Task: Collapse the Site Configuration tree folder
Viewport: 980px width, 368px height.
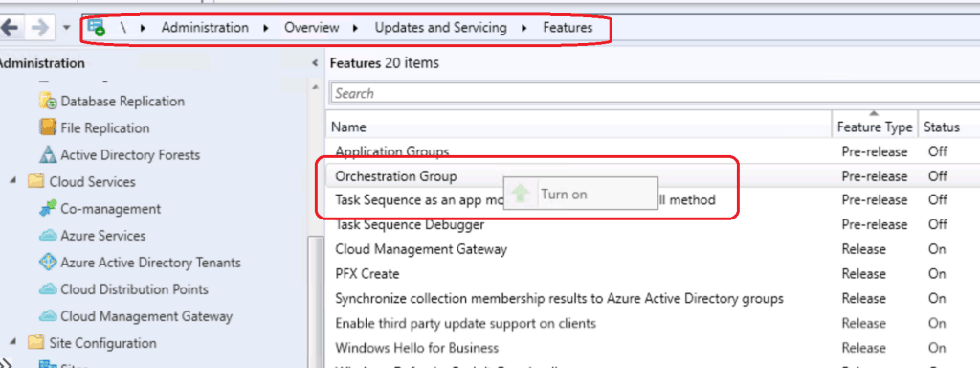Action: (x=13, y=343)
